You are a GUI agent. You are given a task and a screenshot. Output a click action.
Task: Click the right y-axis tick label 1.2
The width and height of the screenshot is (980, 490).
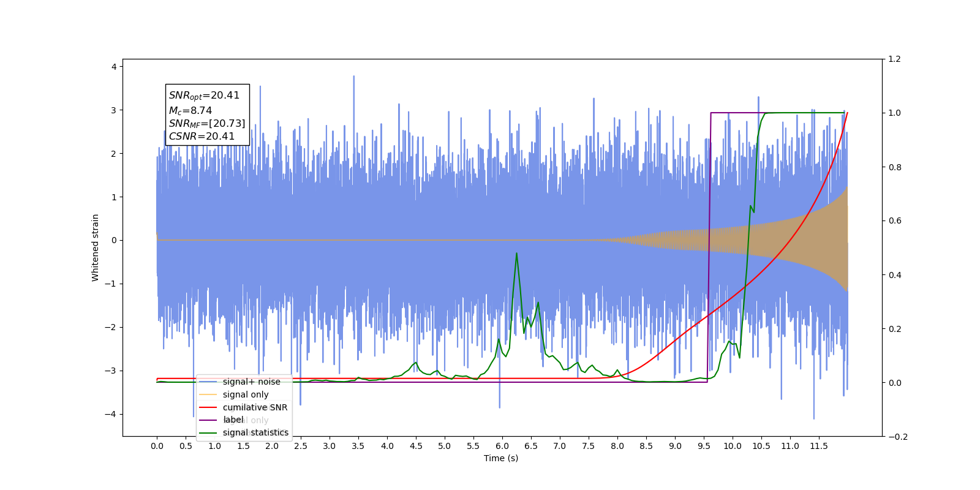point(895,59)
